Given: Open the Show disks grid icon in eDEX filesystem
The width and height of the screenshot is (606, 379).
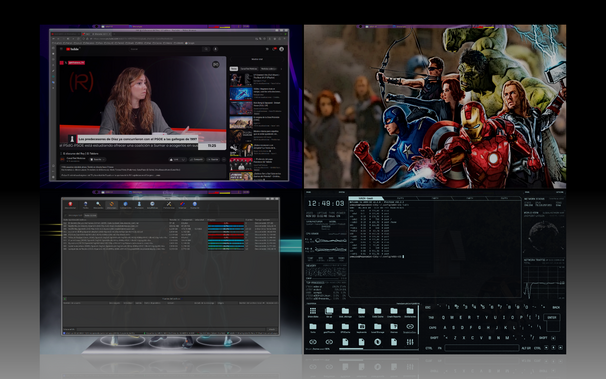Looking at the screenshot, I should 313,311.
